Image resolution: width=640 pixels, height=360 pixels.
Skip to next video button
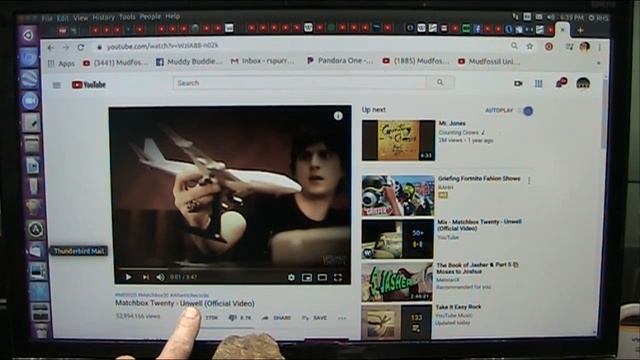click(145, 277)
